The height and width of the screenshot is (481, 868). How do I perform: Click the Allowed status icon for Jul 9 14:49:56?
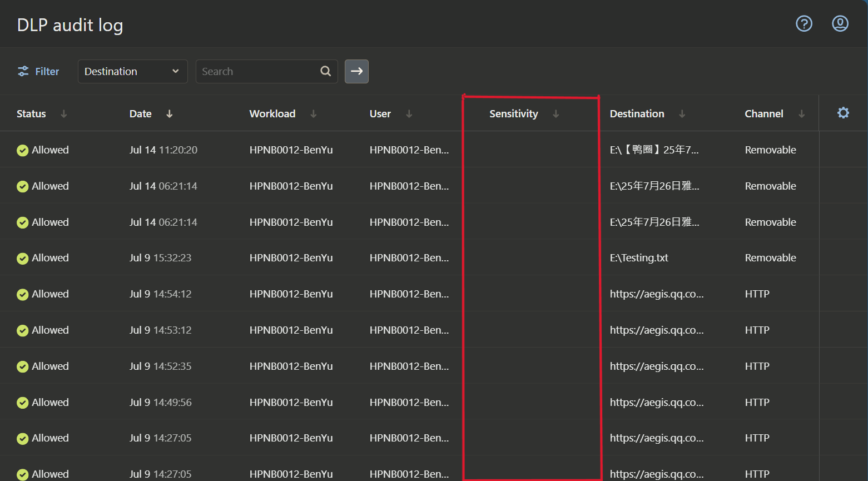point(22,403)
